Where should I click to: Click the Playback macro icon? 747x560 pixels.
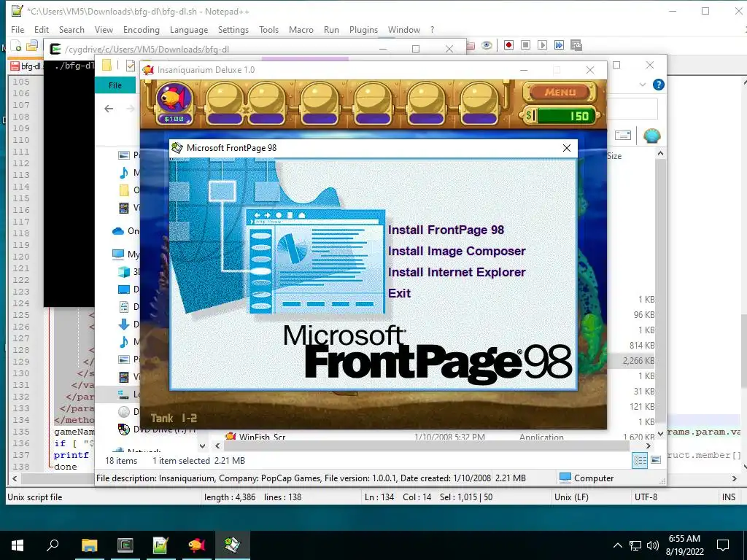[x=542, y=45]
